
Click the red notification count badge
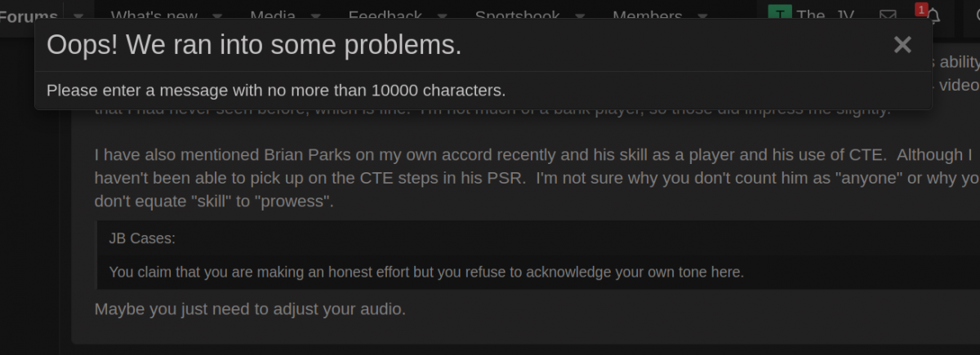[921, 9]
